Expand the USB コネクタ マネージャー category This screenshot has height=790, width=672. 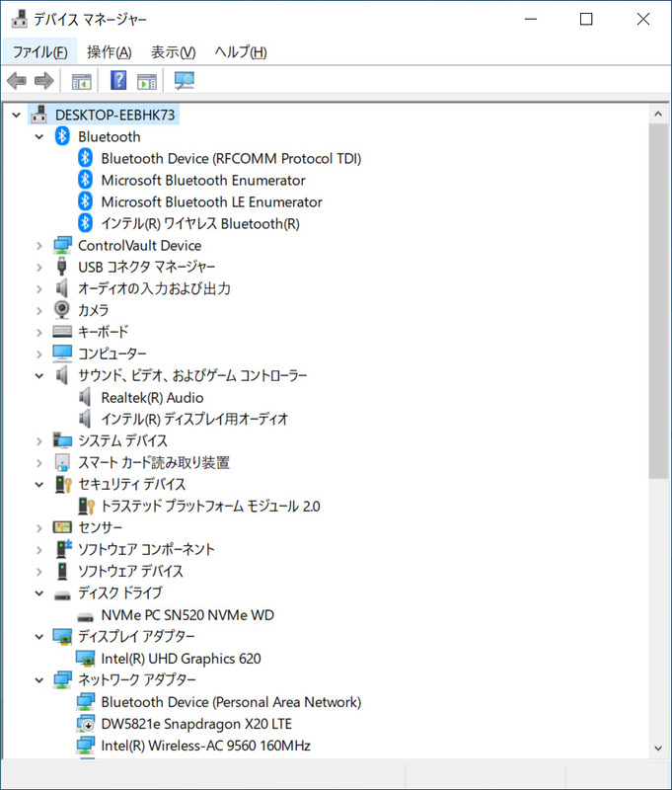(x=39, y=267)
